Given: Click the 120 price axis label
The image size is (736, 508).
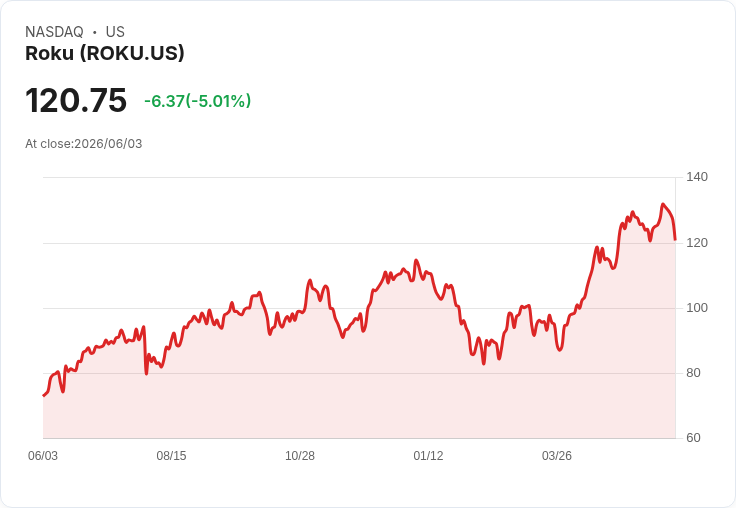Looking at the screenshot, I should tap(697, 243).
